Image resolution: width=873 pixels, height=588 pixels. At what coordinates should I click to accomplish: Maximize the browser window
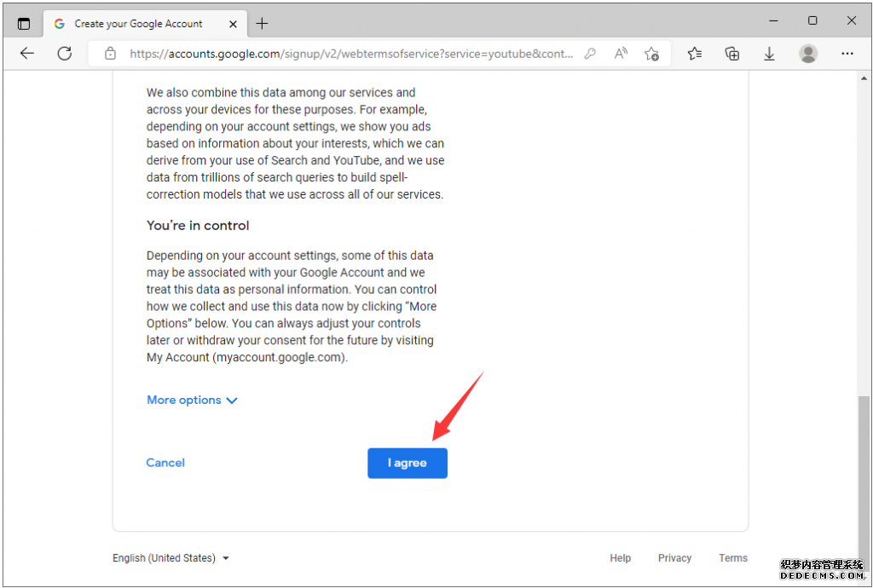click(x=812, y=20)
